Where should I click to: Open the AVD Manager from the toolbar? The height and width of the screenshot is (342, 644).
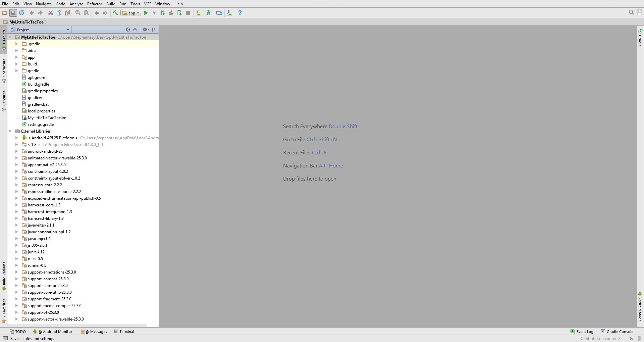pos(198,13)
